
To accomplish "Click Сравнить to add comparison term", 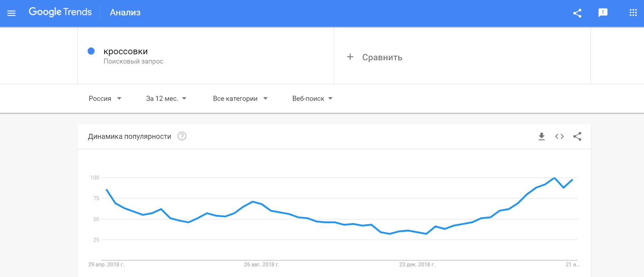I will click(382, 57).
